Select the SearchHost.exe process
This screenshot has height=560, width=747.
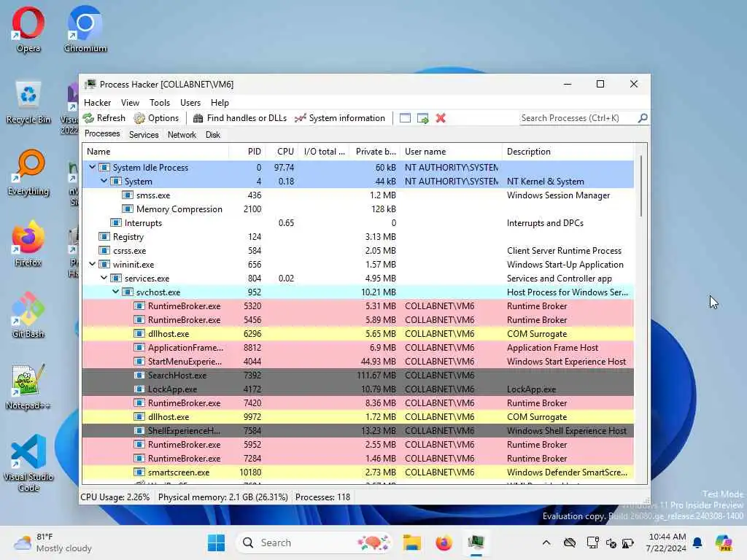tap(357, 375)
